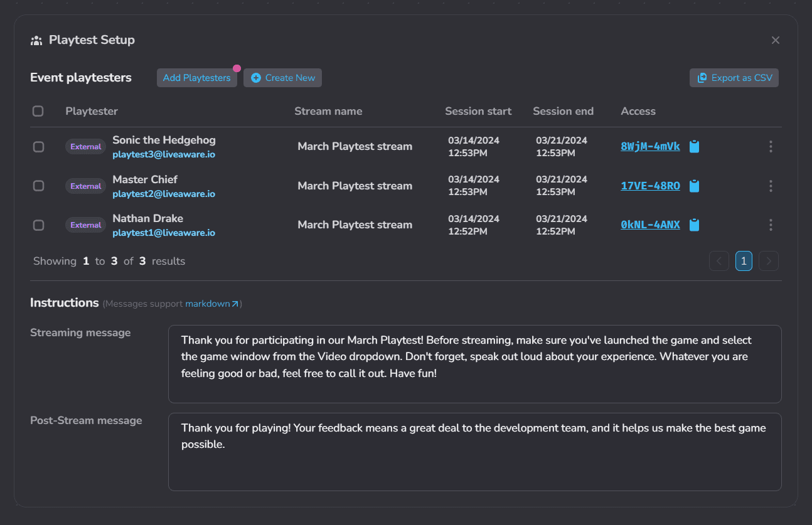This screenshot has height=525, width=812.
Task: Click External badge beside Master Chief
Action: 85,186
